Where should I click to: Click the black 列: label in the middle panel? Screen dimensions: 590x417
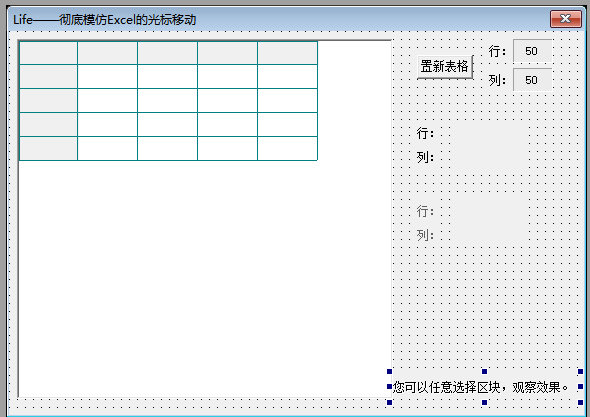[425, 157]
